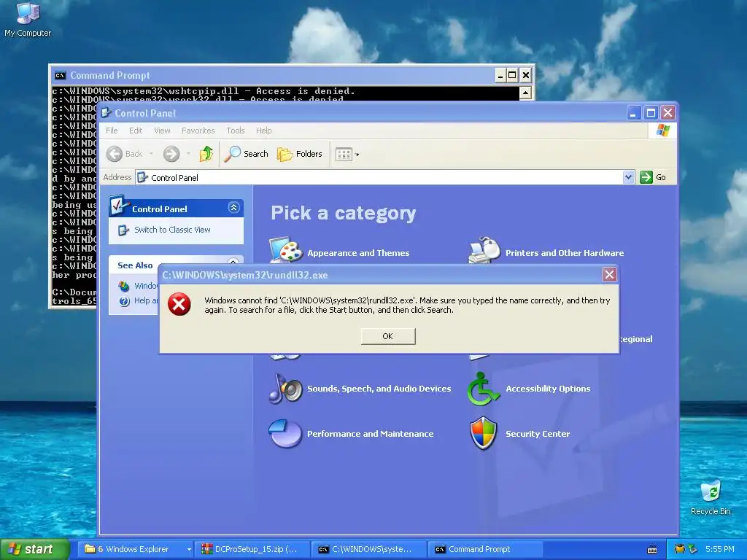Screen dimensions: 747x560
Task: Click the Views toolbar icon
Action: point(344,155)
